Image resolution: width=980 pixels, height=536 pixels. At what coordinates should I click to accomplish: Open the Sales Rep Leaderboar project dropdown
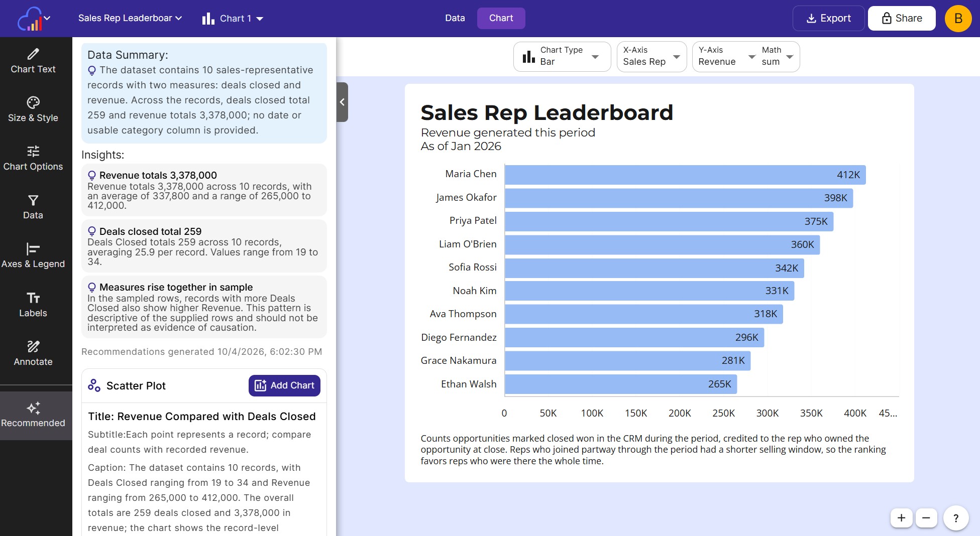tap(130, 18)
